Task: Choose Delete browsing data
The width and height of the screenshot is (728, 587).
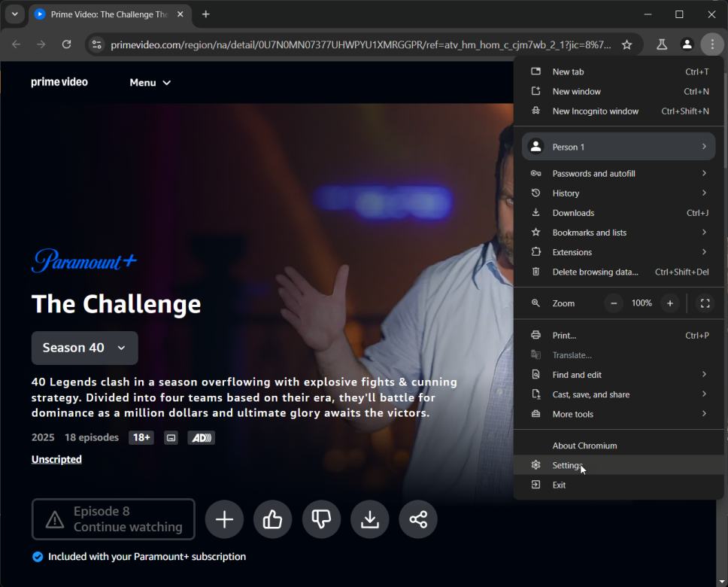Action: (x=618, y=272)
